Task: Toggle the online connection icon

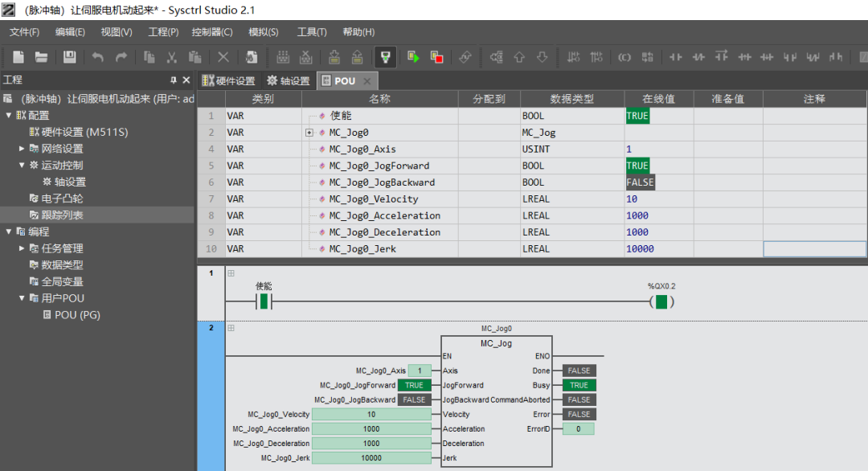Action: pyautogui.click(x=385, y=57)
